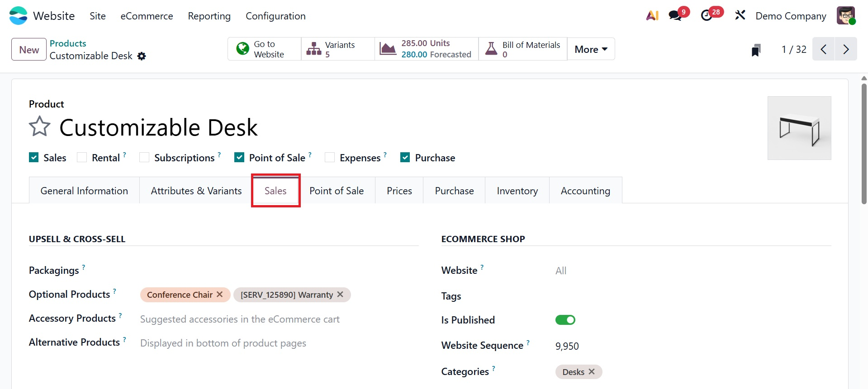This screenshot has height=389, width=868.
Task: Open the eCommerce menu
Action: point(147,16)
